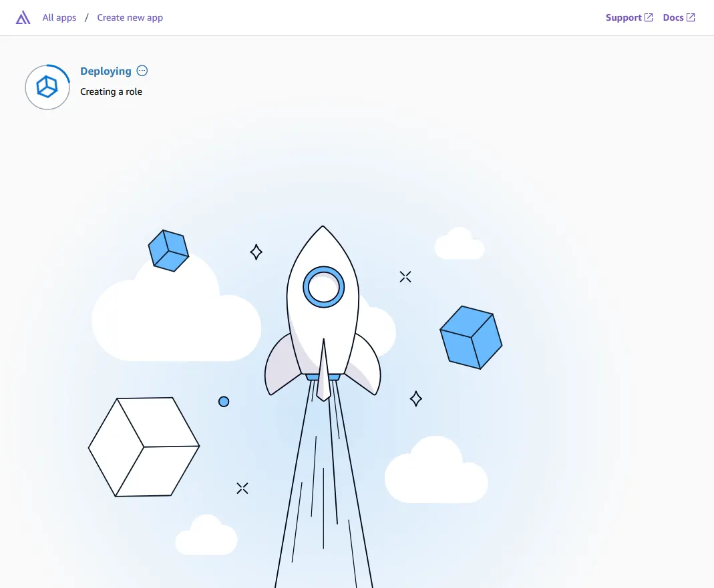Screen dimensions: 714x588
Task: Click the four-point star above-left of rocket
Action: (x=256, y=252)
